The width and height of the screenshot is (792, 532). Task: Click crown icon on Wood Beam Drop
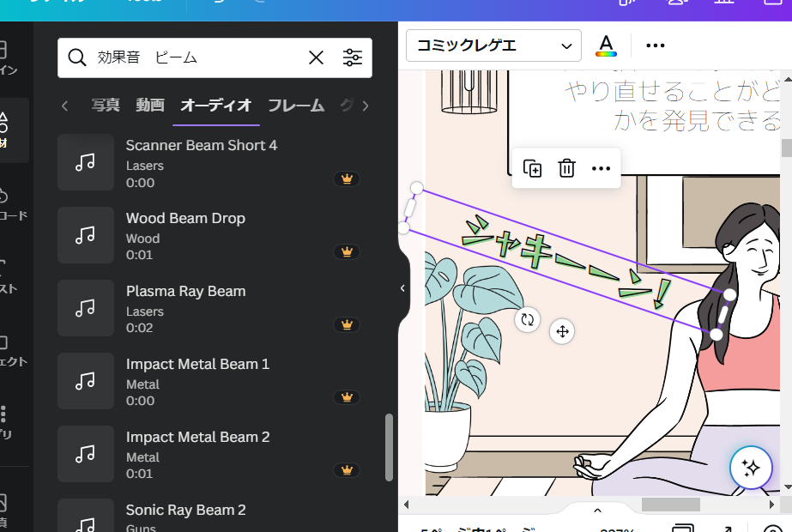click(x=347, y=251)
